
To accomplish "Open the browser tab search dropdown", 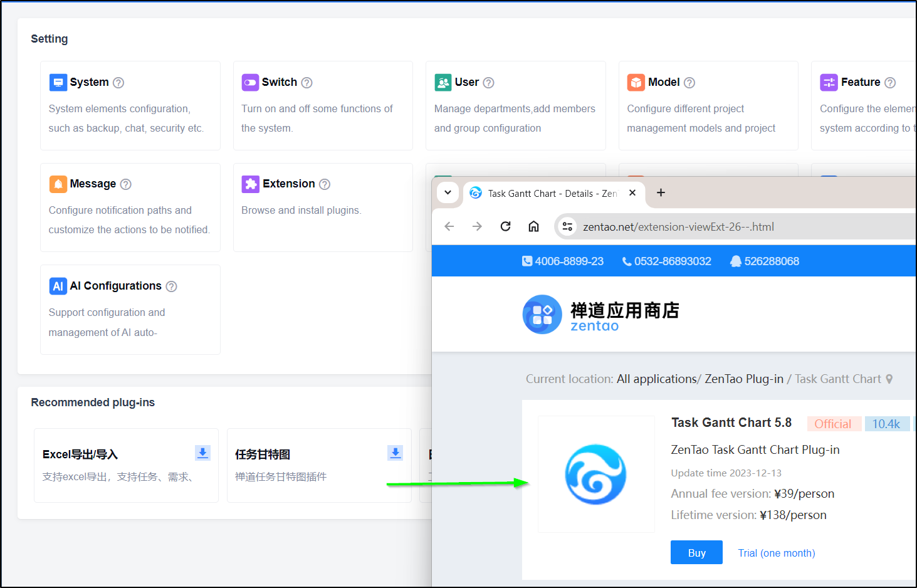I will tap(448, 192).
